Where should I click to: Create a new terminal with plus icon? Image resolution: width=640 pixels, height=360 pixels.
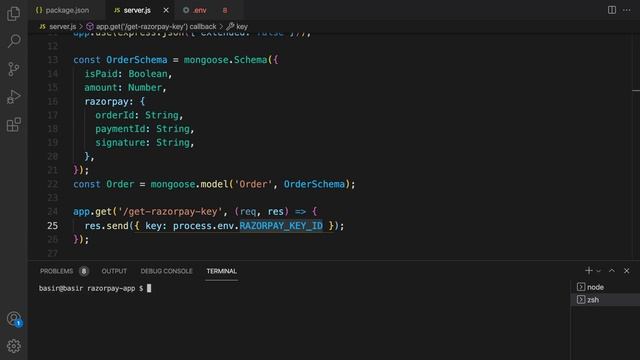(x=589, y=271)
